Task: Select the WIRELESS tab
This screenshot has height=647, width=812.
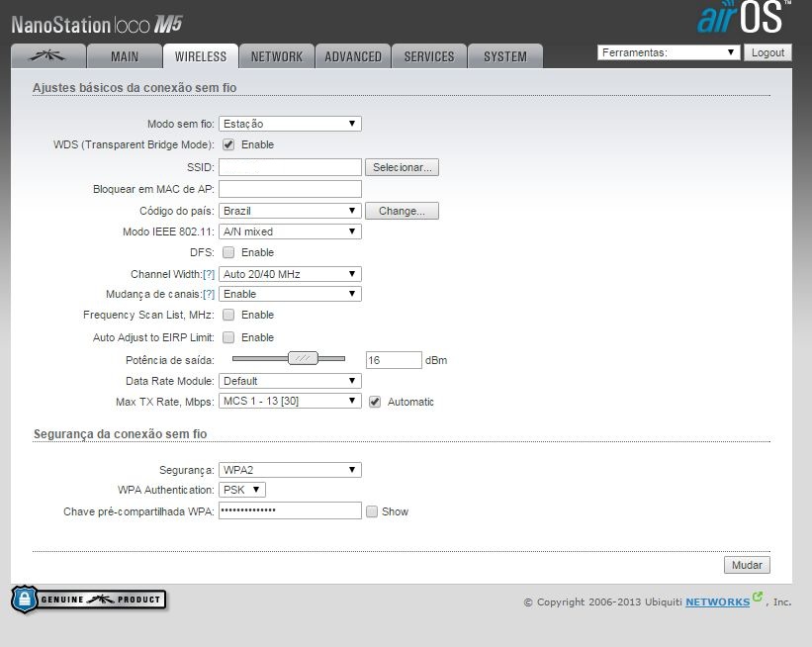Action: [201, 56]
